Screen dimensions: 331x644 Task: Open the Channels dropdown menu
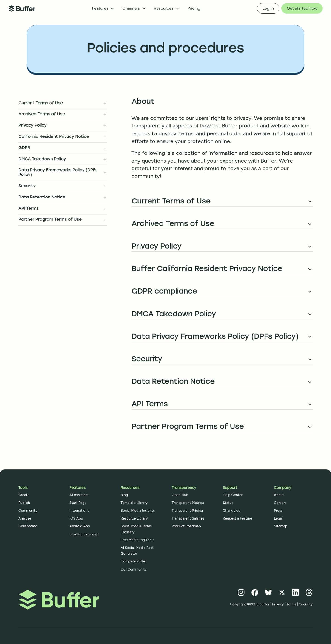point(134,8)
